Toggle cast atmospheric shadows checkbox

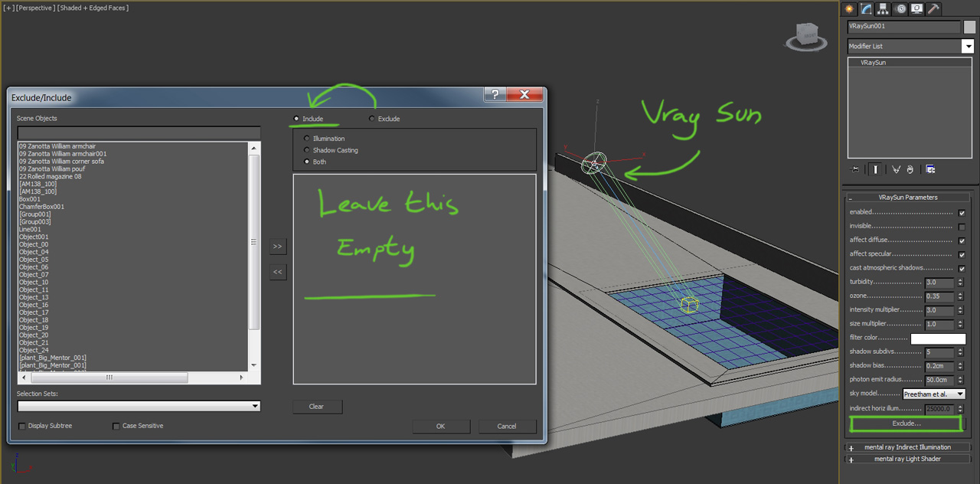(x=962, y=268)
